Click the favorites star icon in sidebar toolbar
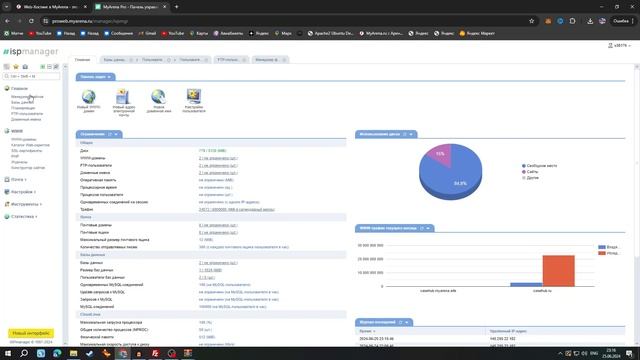The image size is (640, 360). pyautogui.click(x=16, y=67)
